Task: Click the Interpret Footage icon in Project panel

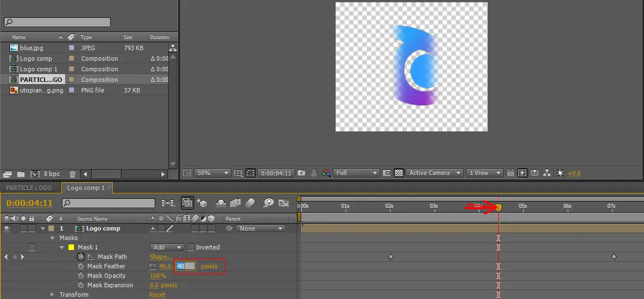Action: pos(8,174)
